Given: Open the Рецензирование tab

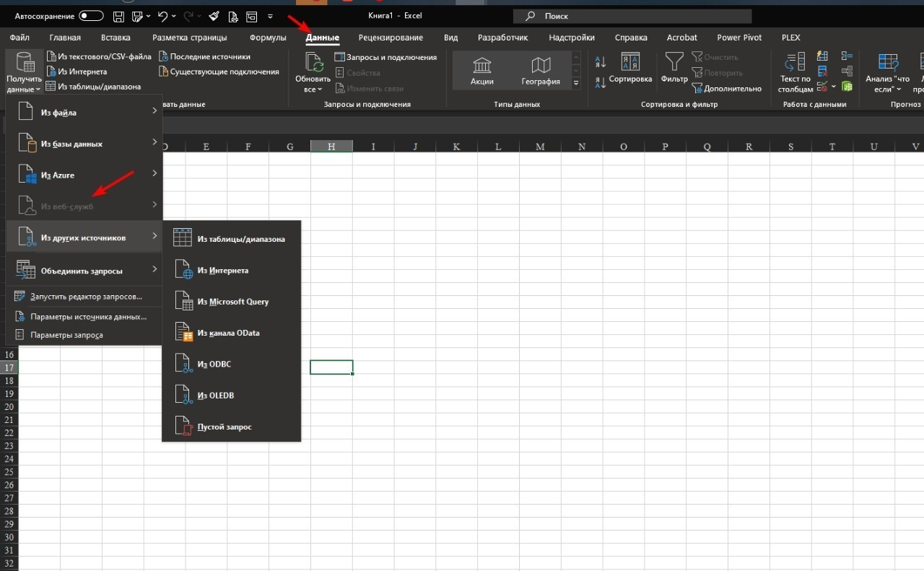Looking at the screenshot, I should coord(391,38).
